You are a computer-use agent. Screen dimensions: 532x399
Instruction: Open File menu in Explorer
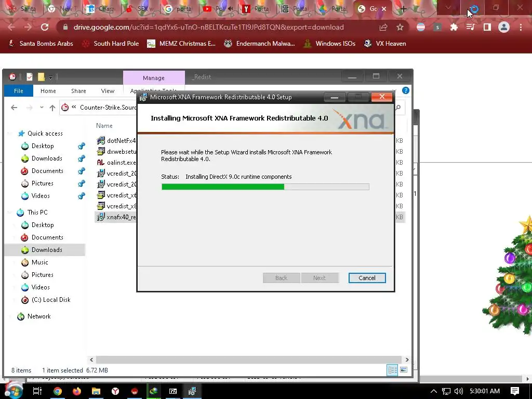19,91
